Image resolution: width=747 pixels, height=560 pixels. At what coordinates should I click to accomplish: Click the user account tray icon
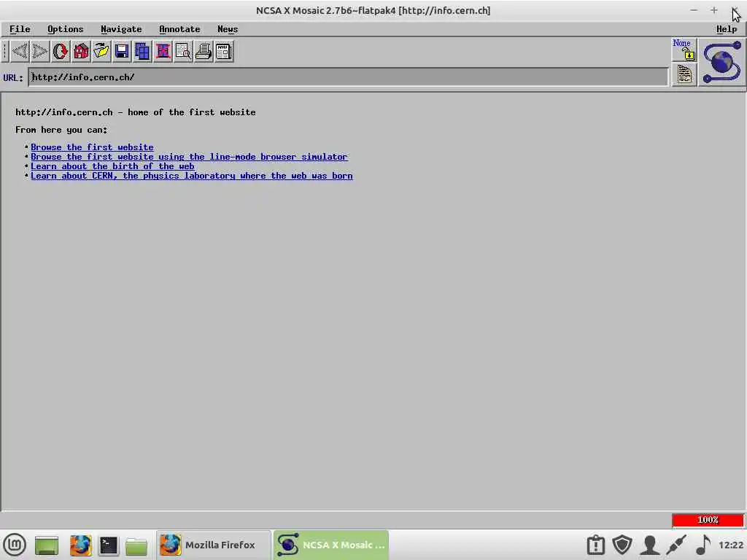[x=650, y=545]
